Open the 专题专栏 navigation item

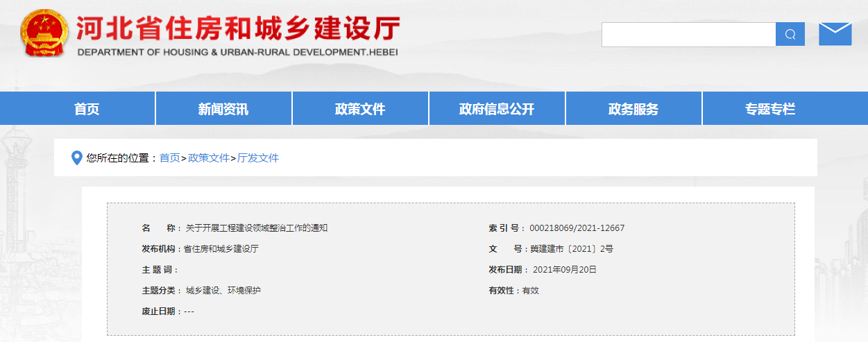[x=770, y=109]
